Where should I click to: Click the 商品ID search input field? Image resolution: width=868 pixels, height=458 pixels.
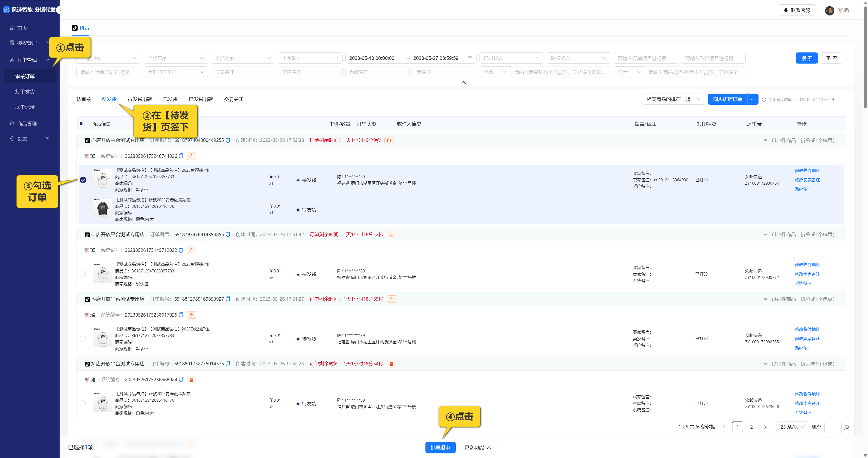pos(444,72)
